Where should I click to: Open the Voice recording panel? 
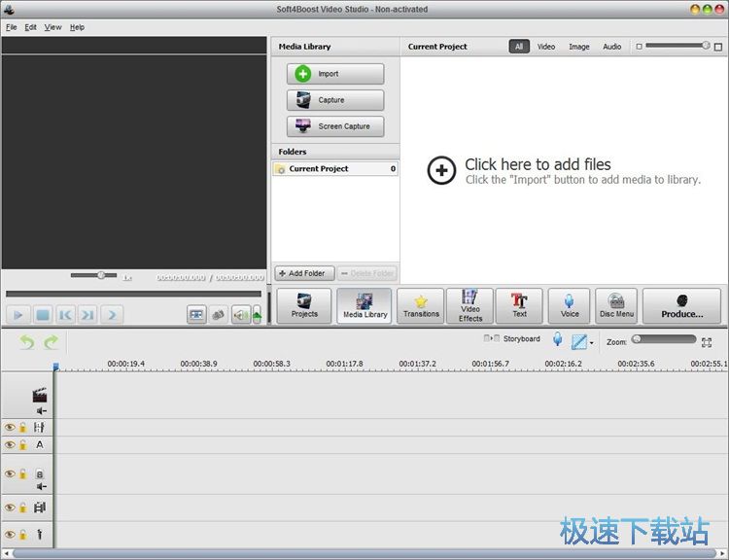coord(570,305)
